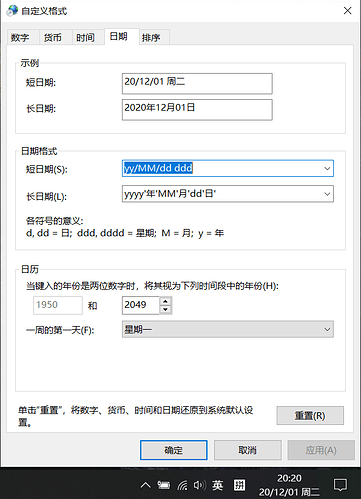Open the 一周的第一天 dropdown
The width and height of the screenshot is (361, 499).
pyautogui.click(x=228, y=329)
